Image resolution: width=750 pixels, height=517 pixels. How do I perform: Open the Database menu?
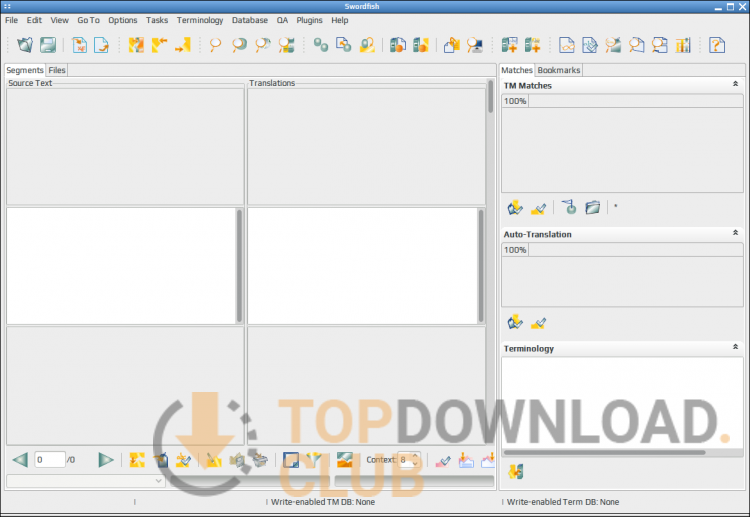tap(250, 20)
